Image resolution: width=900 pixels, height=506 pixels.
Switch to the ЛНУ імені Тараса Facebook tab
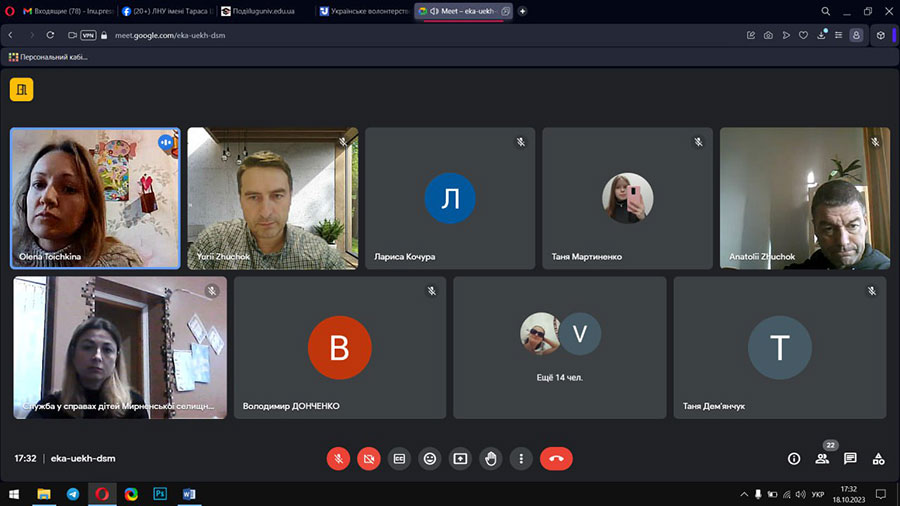167,11
